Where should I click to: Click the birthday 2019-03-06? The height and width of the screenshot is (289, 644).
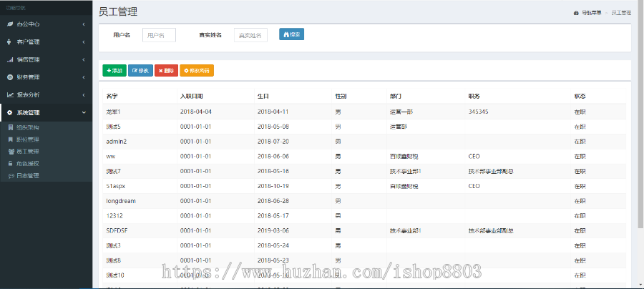pyautogui.click(x=273, y=231)
